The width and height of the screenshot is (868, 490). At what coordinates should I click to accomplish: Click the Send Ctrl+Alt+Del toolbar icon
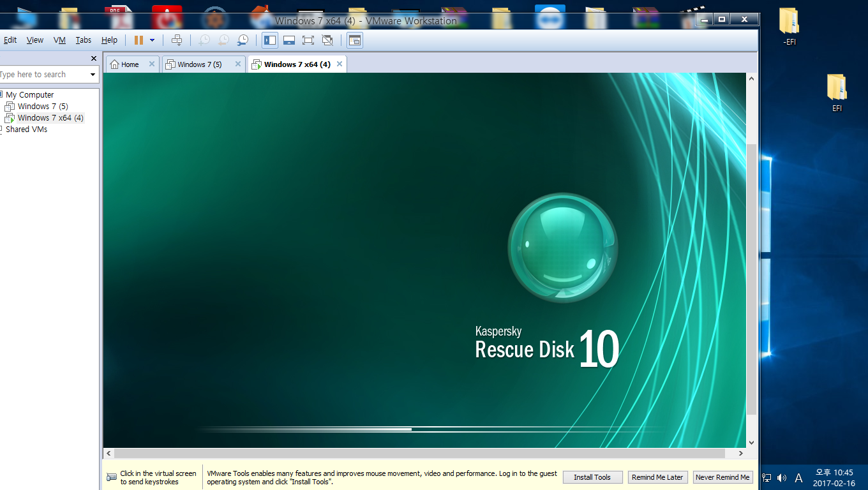(177, 40)
